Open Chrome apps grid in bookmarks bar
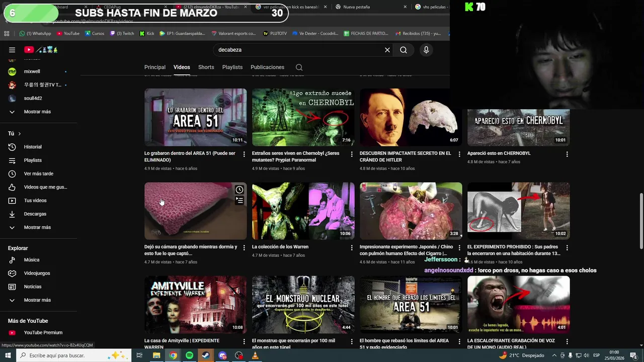 click(7, 34)
